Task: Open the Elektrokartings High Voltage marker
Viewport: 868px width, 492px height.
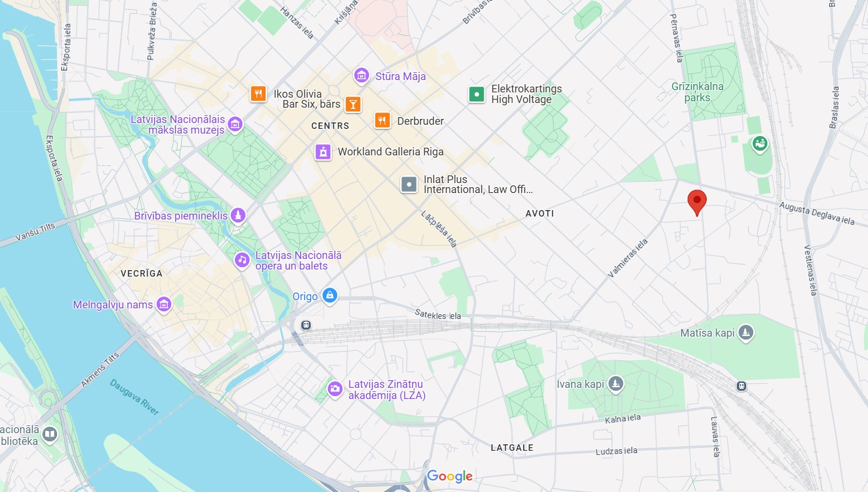Action: [477, 94]
